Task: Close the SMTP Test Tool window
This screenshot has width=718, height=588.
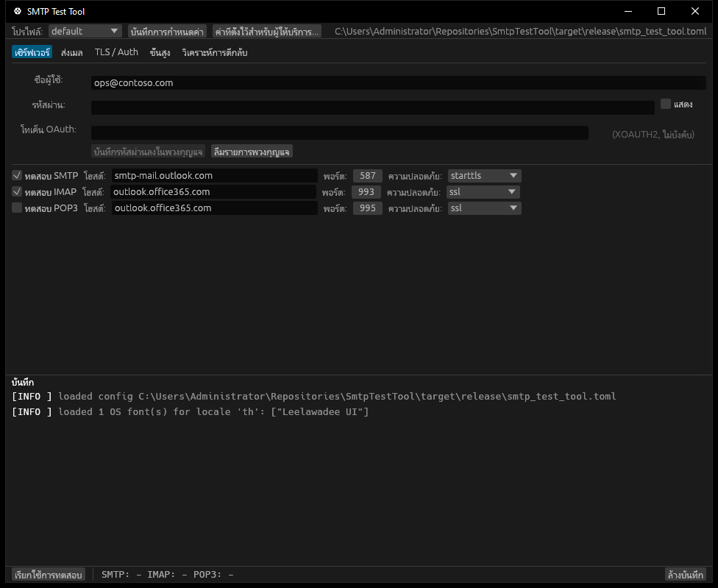Action: [x=695, y=11]
